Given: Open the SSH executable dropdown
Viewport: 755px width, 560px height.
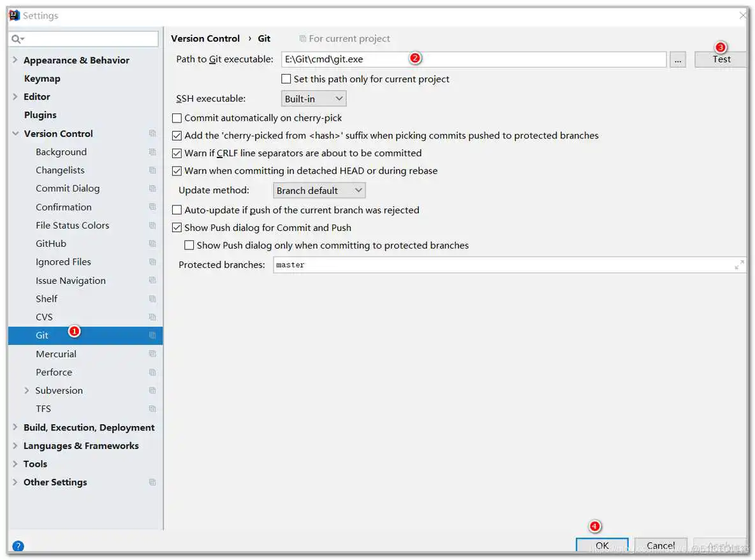Looking at the screenshot, I should 314,99.
